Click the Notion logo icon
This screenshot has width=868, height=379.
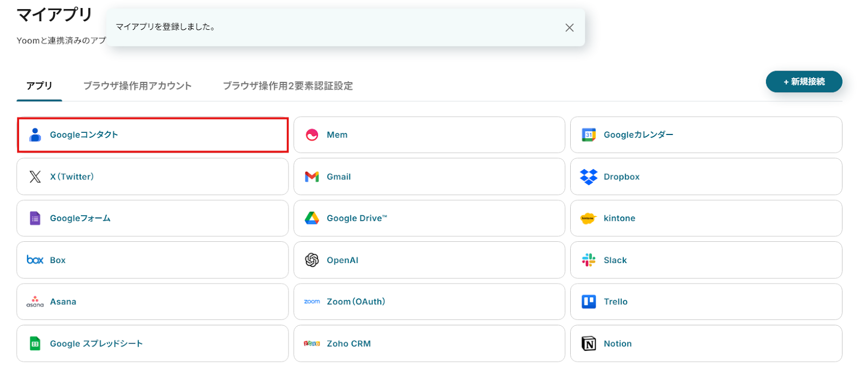[589, 344]
